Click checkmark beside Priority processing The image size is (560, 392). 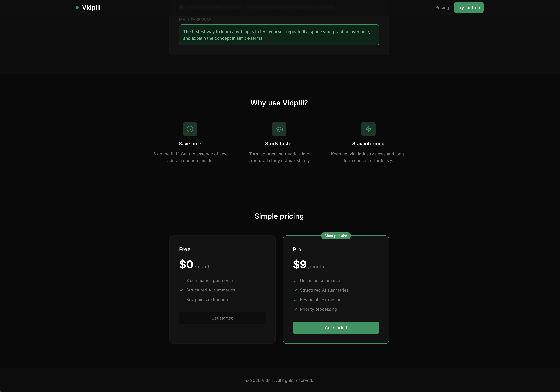pos(295,309)
